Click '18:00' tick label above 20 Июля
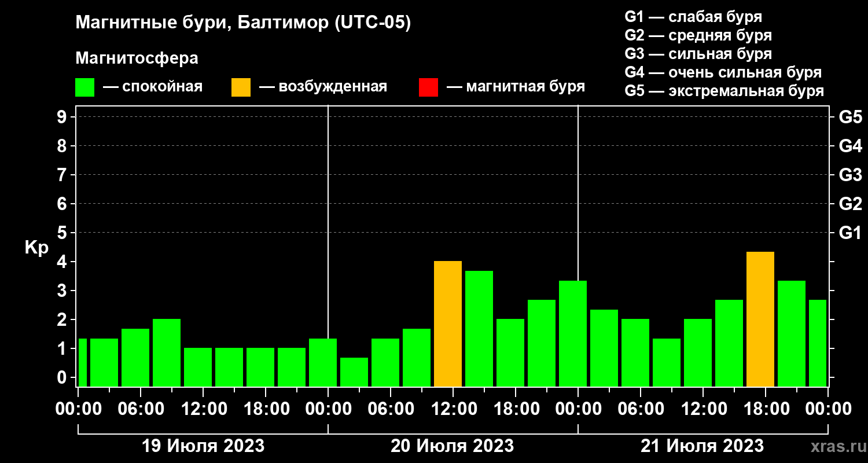 click(516, 409)
